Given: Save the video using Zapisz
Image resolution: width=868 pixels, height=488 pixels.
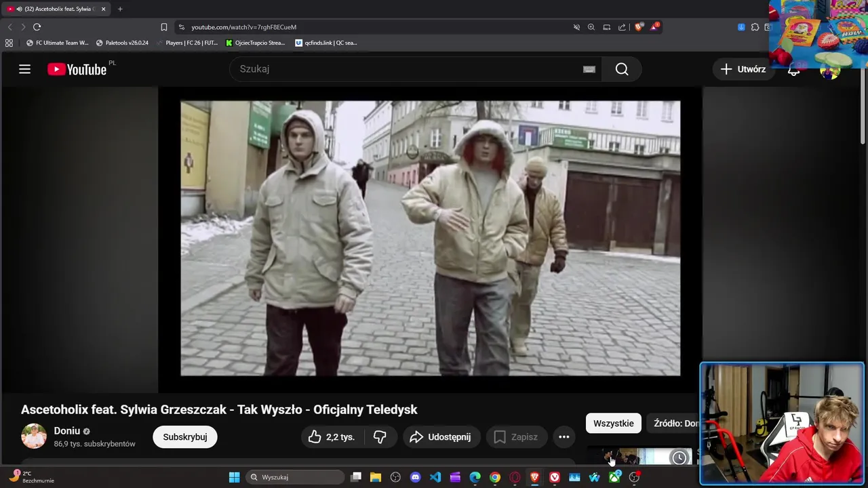Looking at the screenshot, I should coord(516,437).
